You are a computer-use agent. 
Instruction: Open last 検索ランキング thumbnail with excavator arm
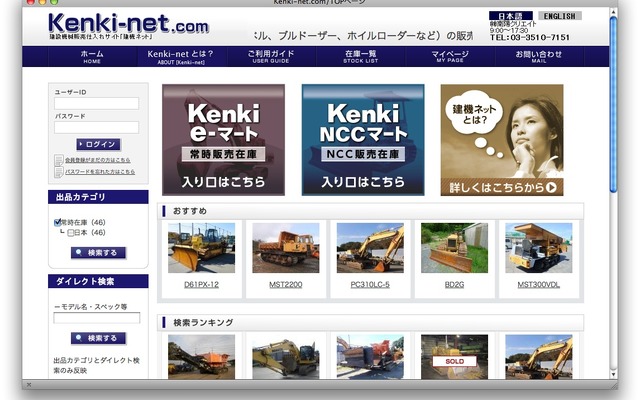539,357
